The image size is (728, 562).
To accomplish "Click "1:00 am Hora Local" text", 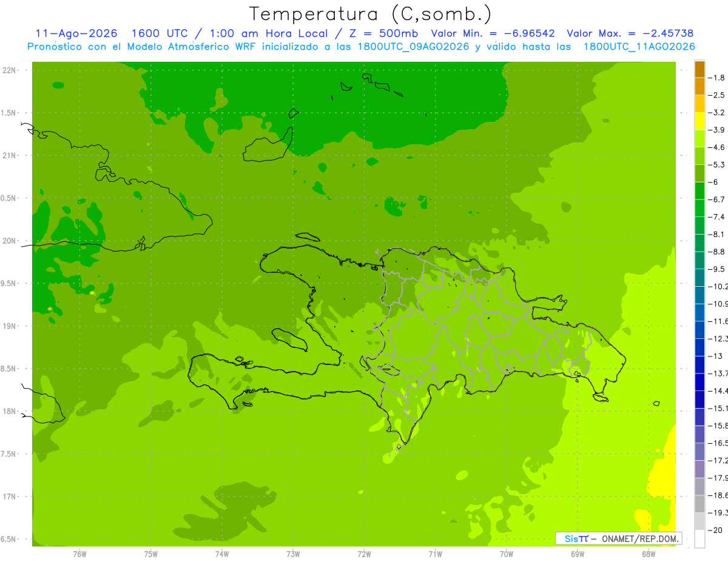I will tap(268, 33).
